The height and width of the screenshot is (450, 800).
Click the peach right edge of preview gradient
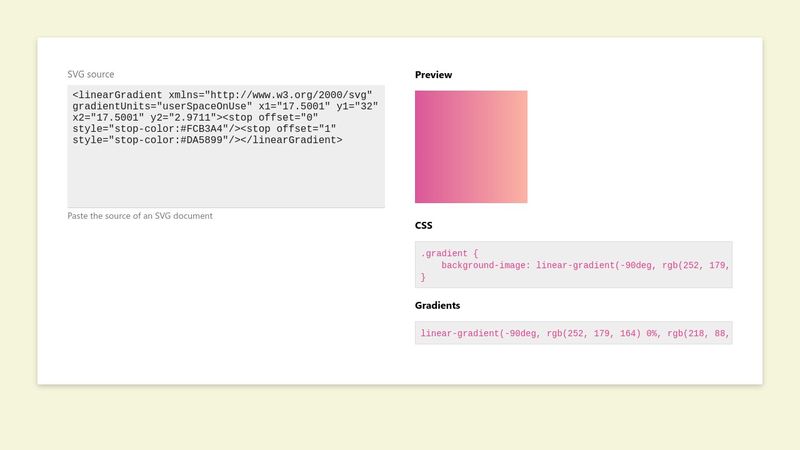point(524,147)
